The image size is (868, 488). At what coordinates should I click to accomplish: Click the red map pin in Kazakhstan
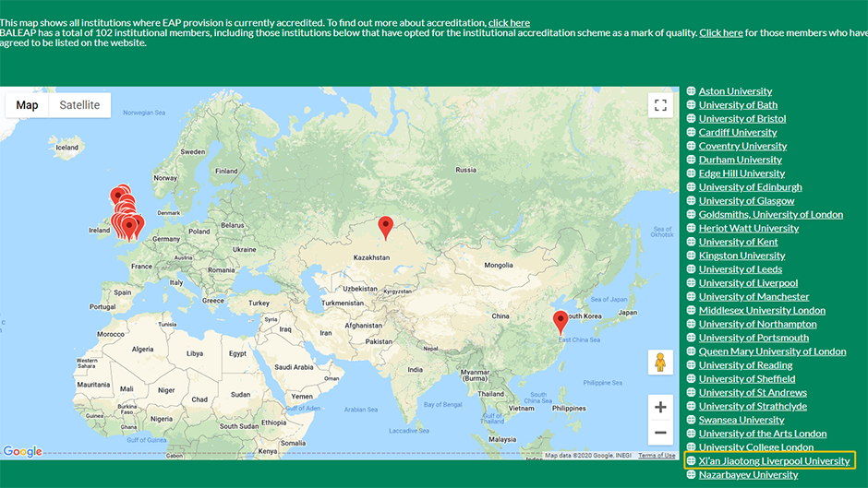(385, 228)
